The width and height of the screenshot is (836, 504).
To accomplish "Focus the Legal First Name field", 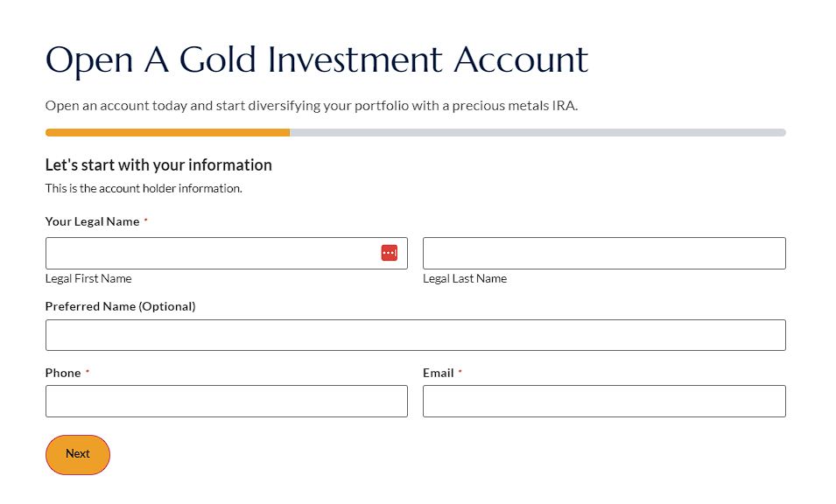I will (x=227, y=253).
